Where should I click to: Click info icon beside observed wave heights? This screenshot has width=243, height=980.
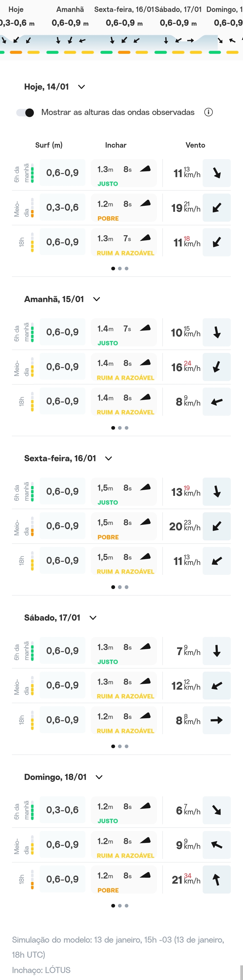tap(208, 112)
